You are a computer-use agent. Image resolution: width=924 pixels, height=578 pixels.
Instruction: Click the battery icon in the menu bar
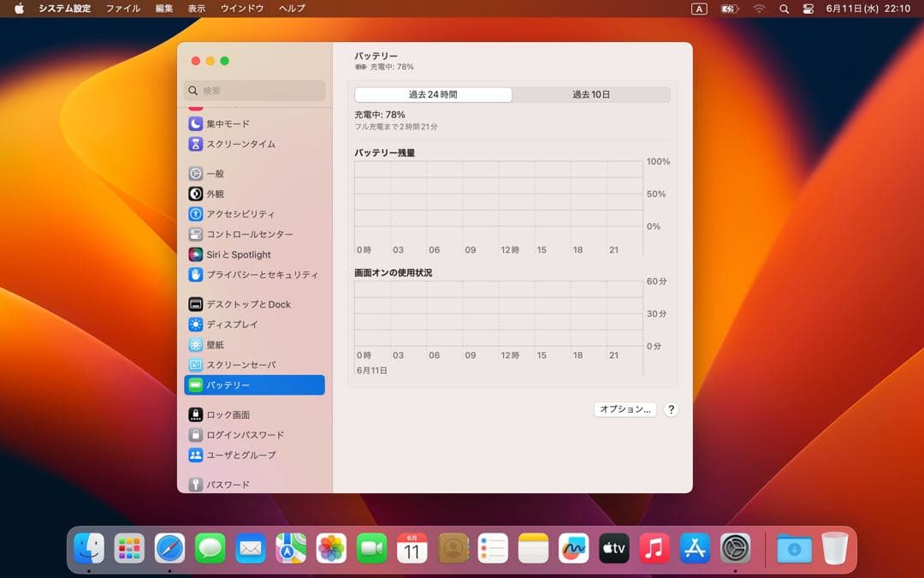pyautogui.click(x=728, y=9)
